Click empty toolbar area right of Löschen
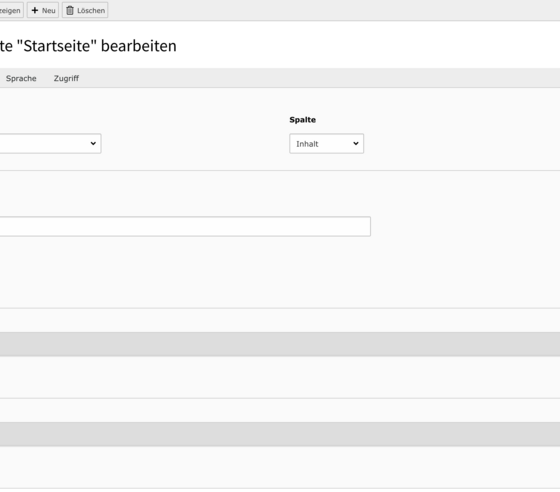Viewport: 560px width, 492px height. 334,10
